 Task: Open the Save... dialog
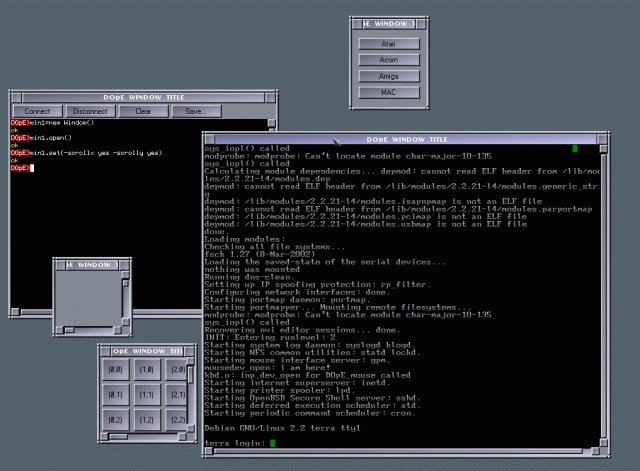coord(196,111)
